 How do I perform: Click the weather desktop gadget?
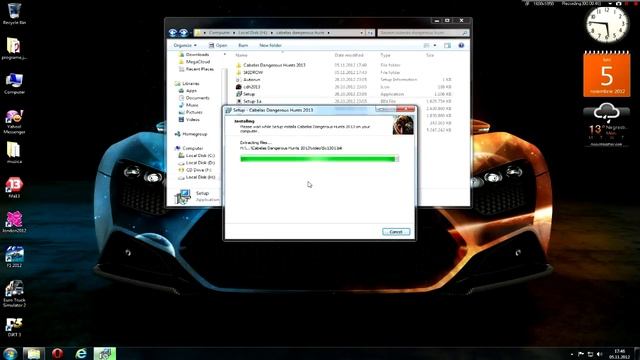point(606,124)
